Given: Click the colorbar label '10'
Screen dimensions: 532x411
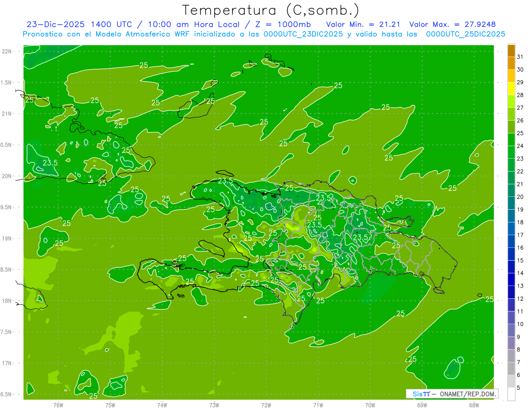Looking at the screenshot, I should (x=520, y=324).
